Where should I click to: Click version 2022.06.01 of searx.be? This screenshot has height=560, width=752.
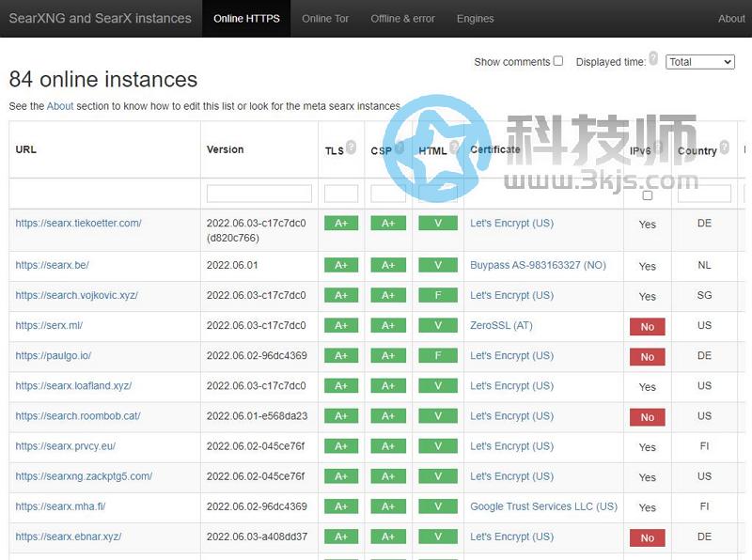pos(232,265)
